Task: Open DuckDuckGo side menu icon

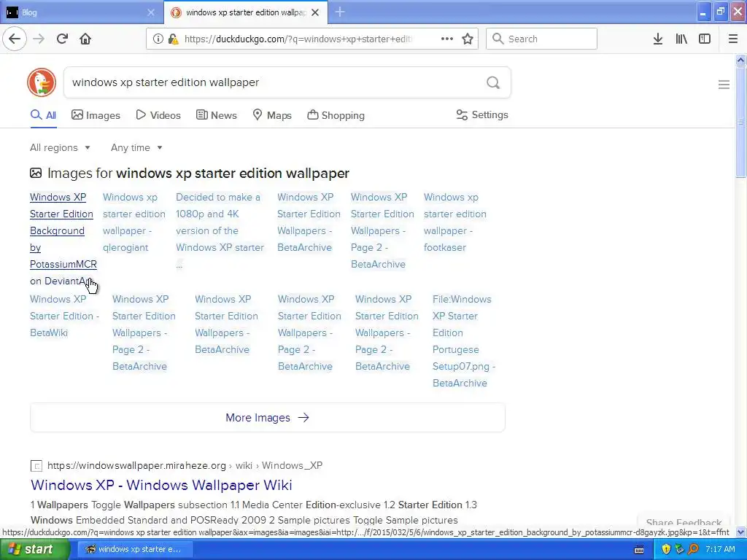Action: 724,85
